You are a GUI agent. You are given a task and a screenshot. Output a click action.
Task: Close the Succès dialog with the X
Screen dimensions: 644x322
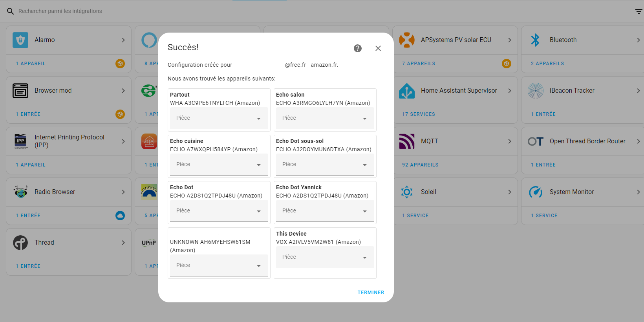point(378,48)
